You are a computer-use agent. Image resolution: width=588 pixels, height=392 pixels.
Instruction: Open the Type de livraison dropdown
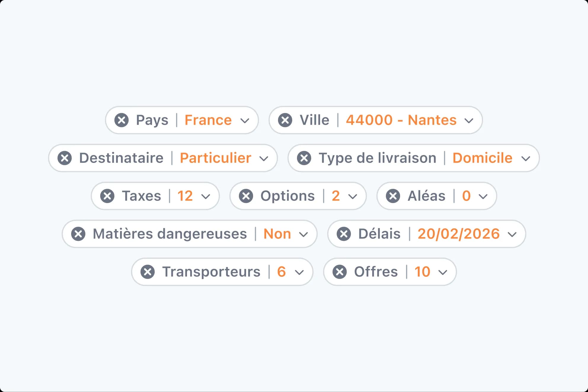pos(526,159)
